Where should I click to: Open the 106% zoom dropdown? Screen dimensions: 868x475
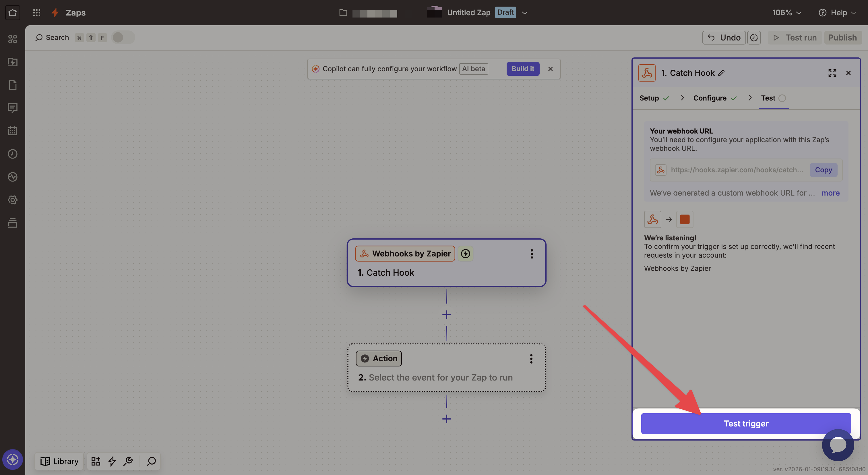(x=786, y=12)
